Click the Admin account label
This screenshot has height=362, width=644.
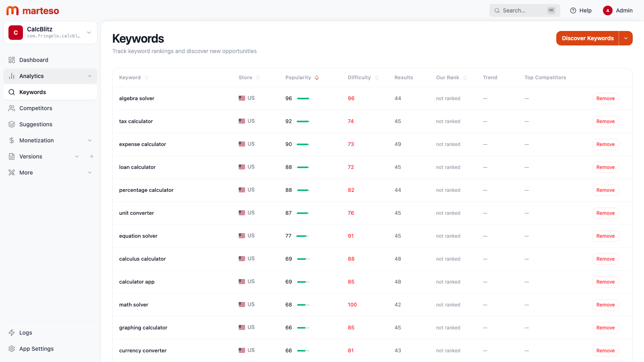click(624, 10)
